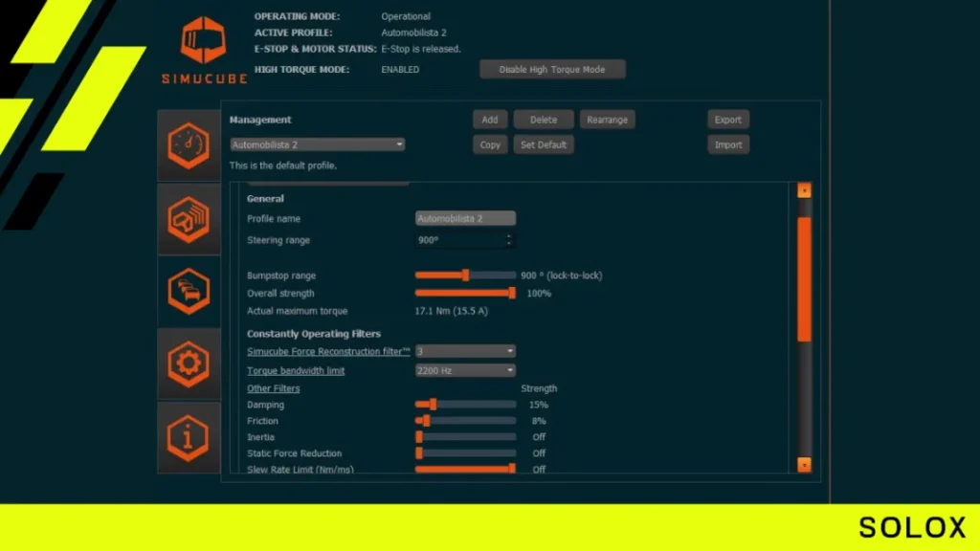Viewport: 980px width, 551px height.
Task: Click the Add profile button
Action: tap(489, 120)
